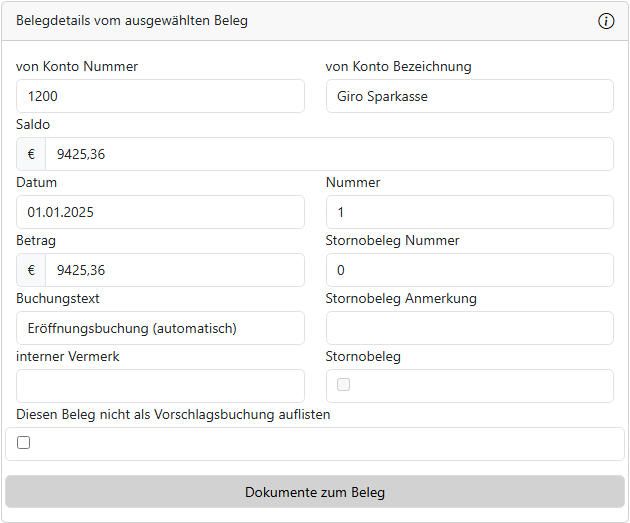Screen dimensions: 630x523
Task: Focus the Nummer input field
Action: (469, 212)
